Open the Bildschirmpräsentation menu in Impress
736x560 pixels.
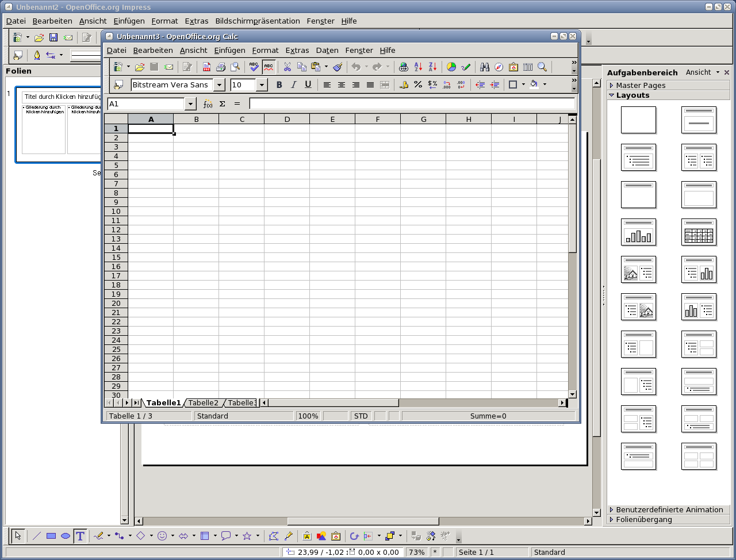coord(258,21)
